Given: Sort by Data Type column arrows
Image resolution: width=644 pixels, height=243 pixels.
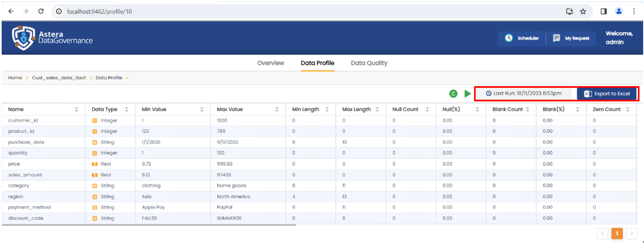Looking at the screenshot, I should click(x=126, y=109).
